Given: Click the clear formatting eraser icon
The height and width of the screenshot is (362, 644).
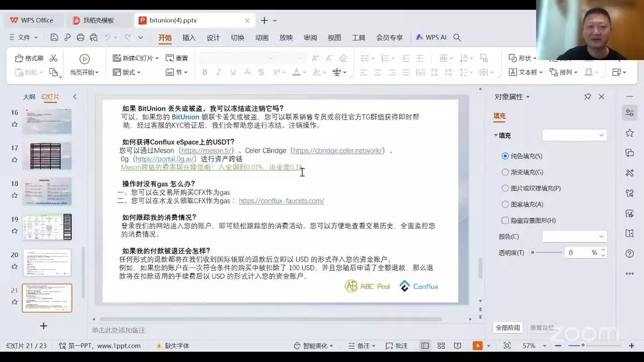Looking at the screenshot, I should [343, 58].
